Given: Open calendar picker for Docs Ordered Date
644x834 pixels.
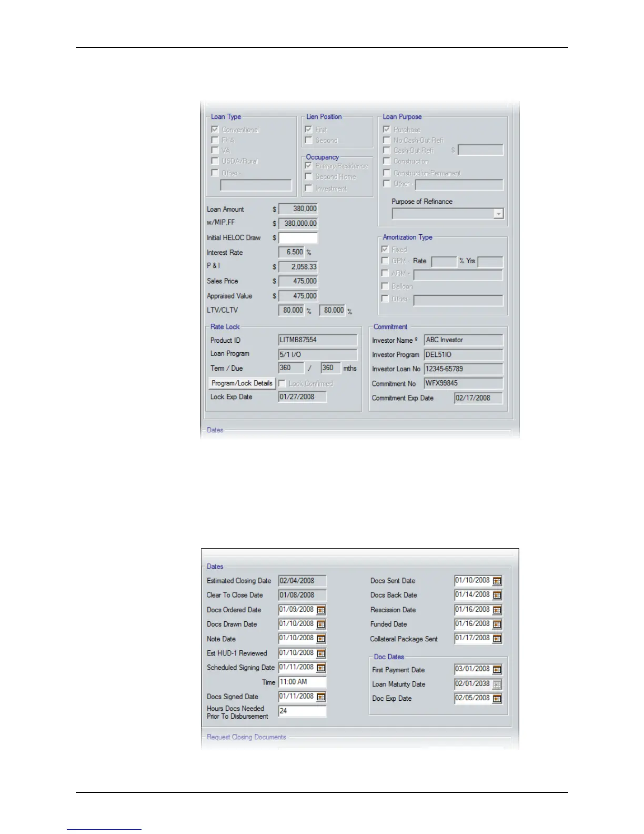Looking at the screenshot, I should (x=321, y=610).
